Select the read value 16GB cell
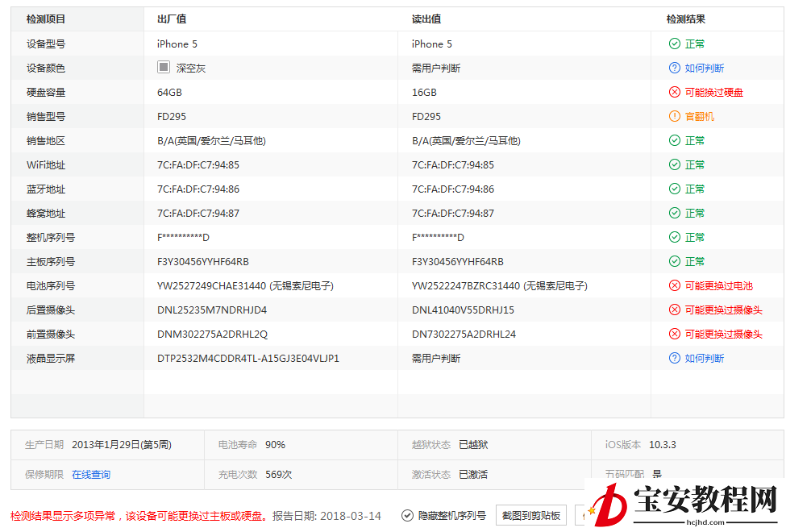Image resolution: width=786 pixels, height=532 pixels. coord(424,92)
